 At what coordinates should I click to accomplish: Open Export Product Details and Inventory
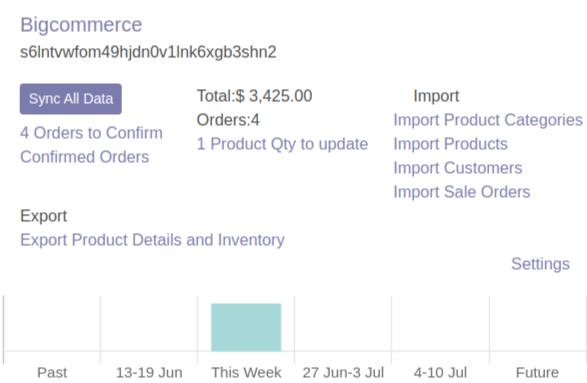pos(152,240)
